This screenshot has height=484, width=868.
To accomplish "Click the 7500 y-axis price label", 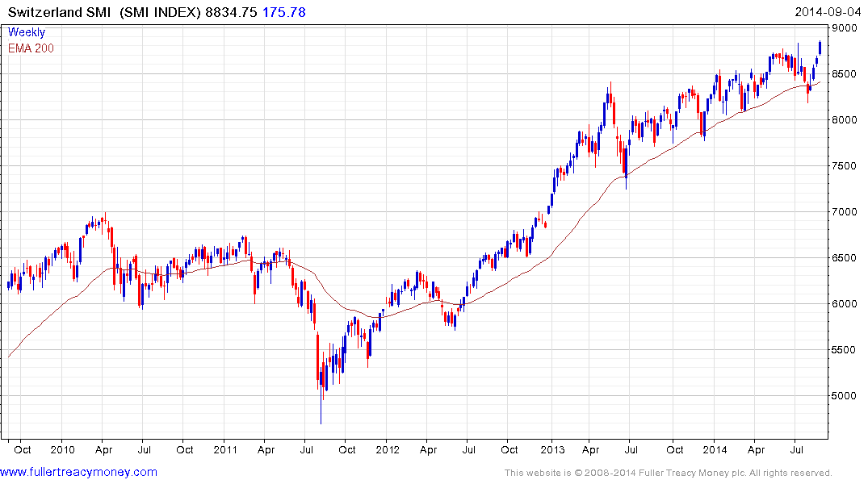I will coord(845,165).
